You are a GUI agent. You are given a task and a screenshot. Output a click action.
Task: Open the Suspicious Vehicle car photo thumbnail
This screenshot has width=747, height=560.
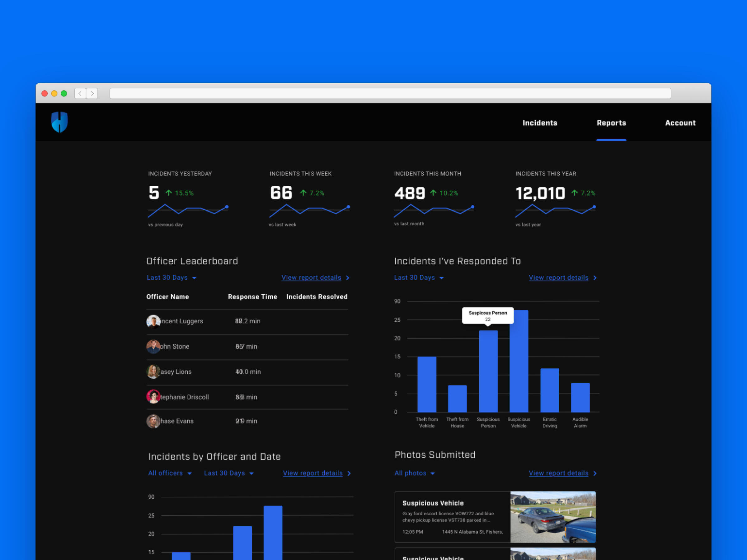pos(553,517)
